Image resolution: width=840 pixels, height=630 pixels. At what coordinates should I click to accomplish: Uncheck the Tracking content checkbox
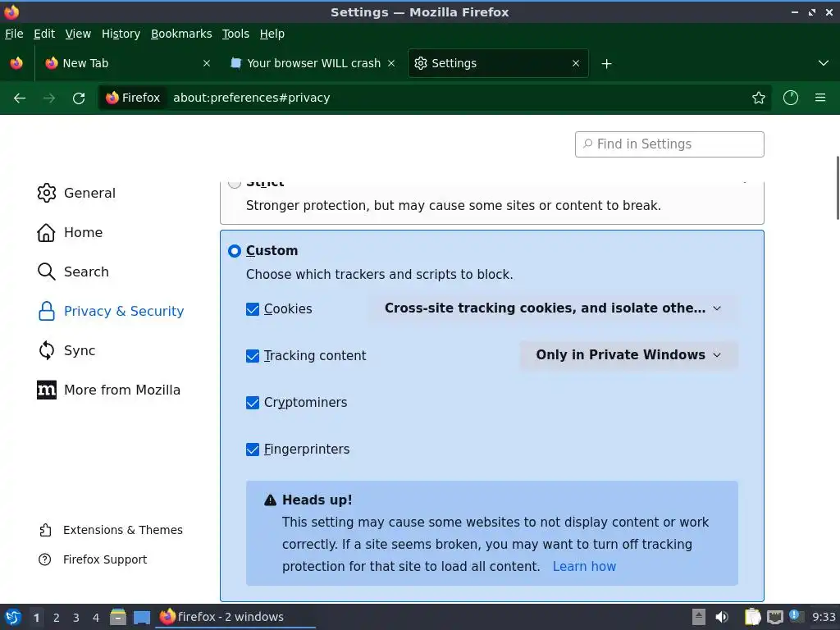coord(253,356)
